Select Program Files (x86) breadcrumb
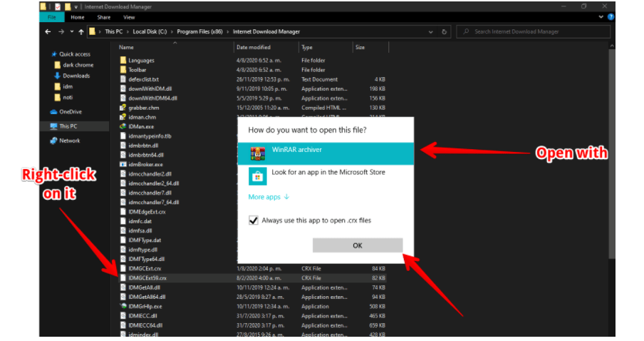This screenshot has height=341, width=644. (x=200, y=31)
